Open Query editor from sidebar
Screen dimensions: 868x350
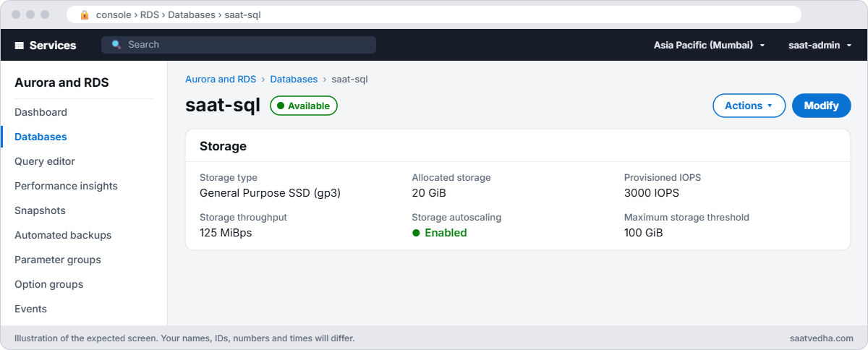pos(45,161)
